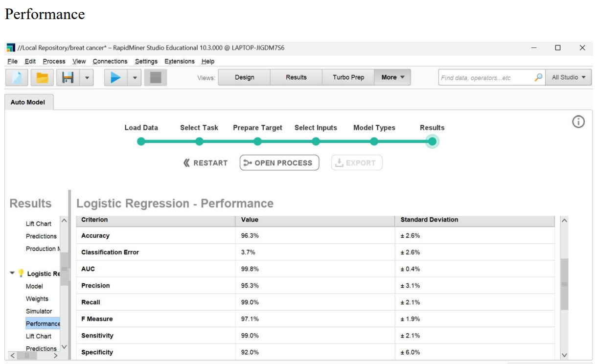Open the All Studio search scope dropdown
Screen dimensions: 595x364
tap(568, 77)
